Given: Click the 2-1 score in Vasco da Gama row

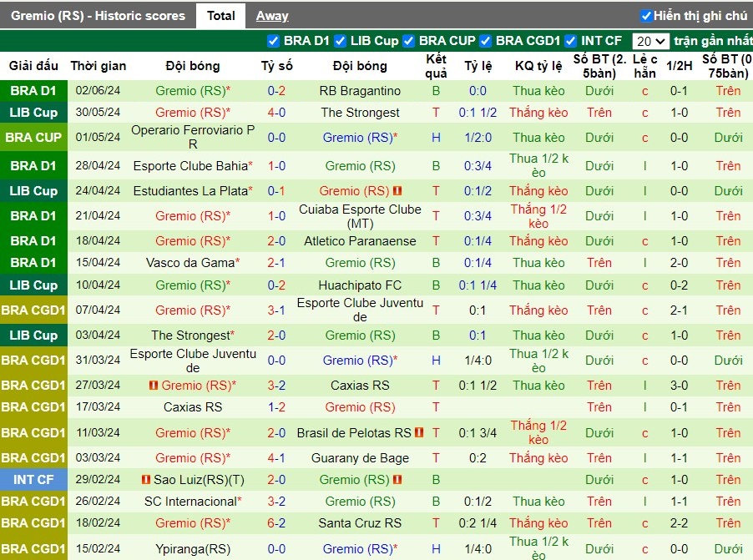Looking at the screenshot, I should point(276,263).
